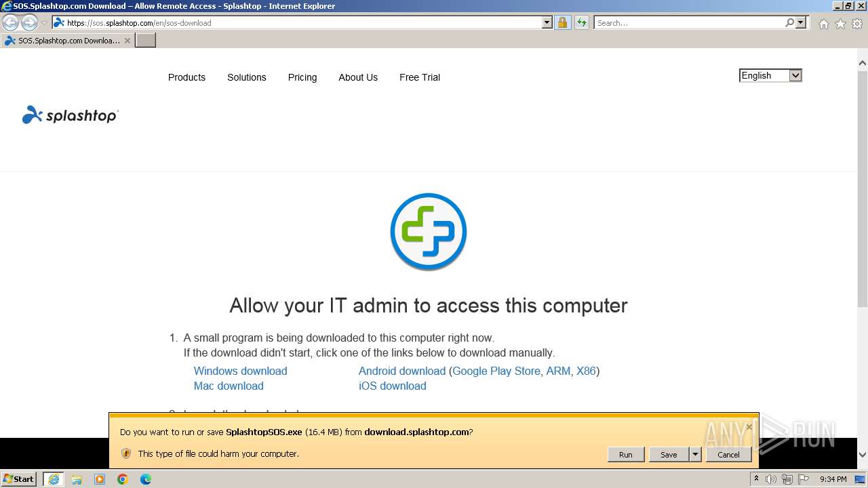The width and height of the screenshot is (868, 488).
Task: Click into the browser Search box
Action: pos(689,23)
